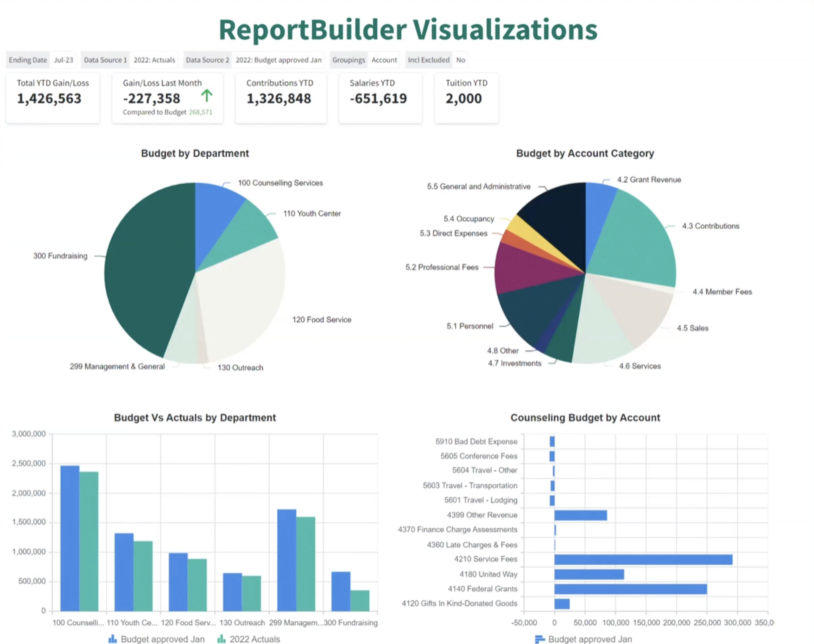Open the Gain/Loss Last Month card
Screen dimensions: 814x644
tap(167, 98)
